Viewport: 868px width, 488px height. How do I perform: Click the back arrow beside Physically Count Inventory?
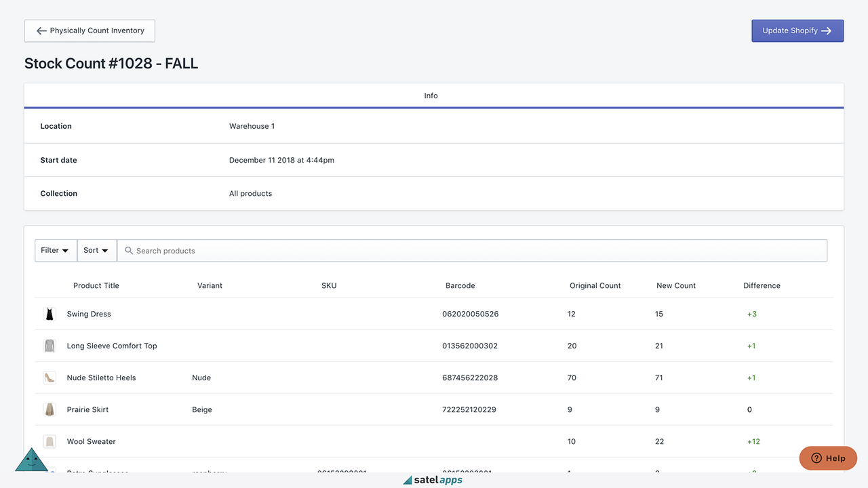pyautogui.click(x=41, y=30)
